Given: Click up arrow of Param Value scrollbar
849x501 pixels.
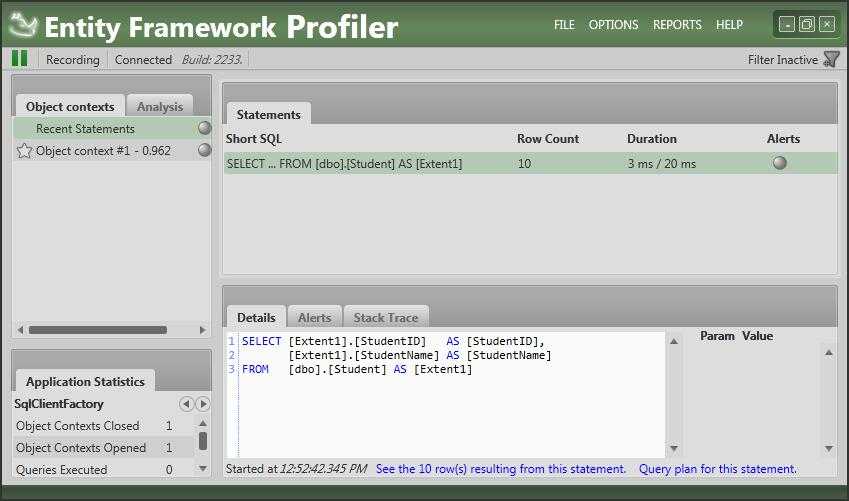Looking at the screenshot, I should tap(828, 353).
